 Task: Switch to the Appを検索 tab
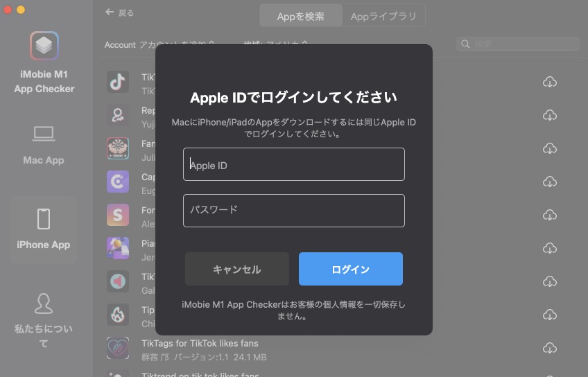click(x=301, y=16)
